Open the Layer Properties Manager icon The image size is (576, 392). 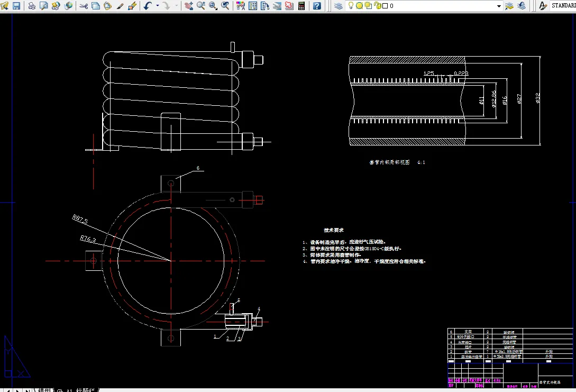[339, 6]
